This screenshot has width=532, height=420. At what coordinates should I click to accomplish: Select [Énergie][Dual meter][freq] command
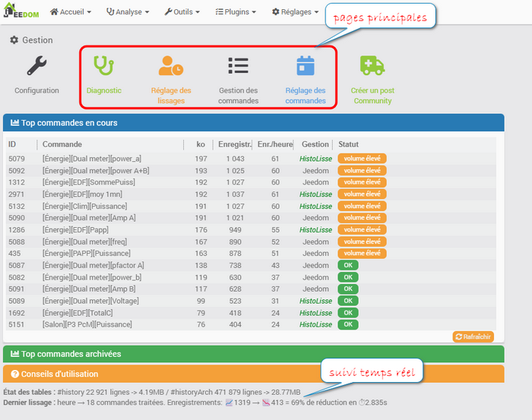point(84,242)
